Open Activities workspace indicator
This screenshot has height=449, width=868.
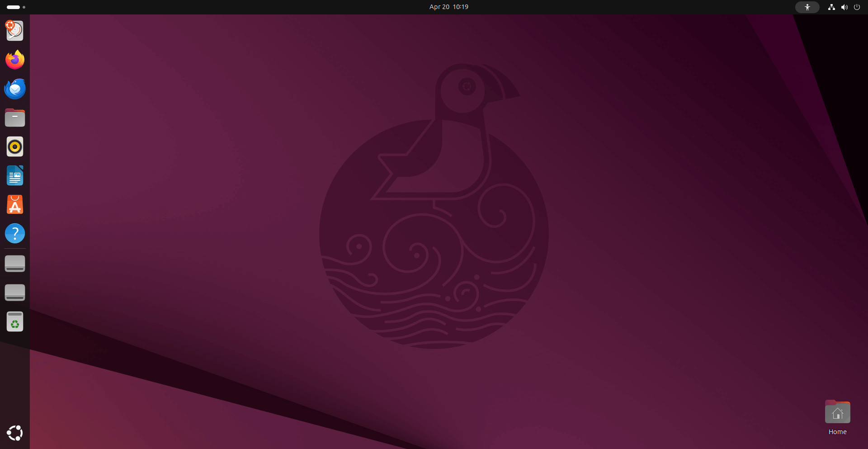(16, 7)
